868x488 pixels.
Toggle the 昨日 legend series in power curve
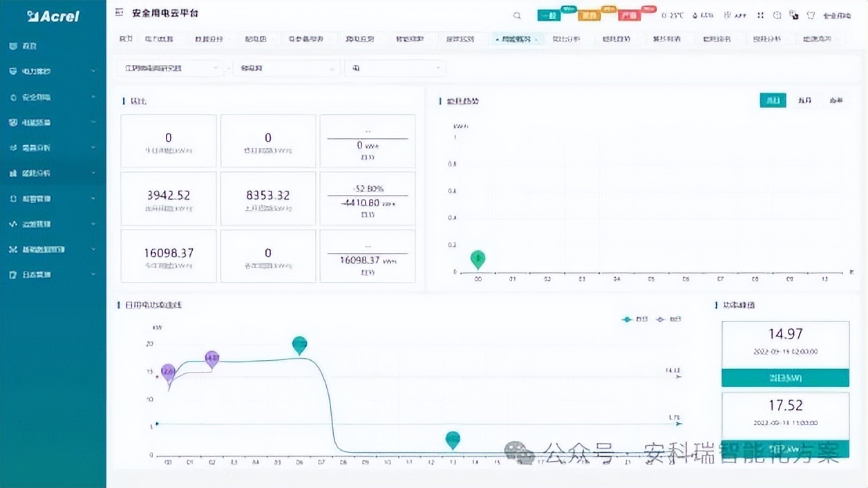[668, 319]
